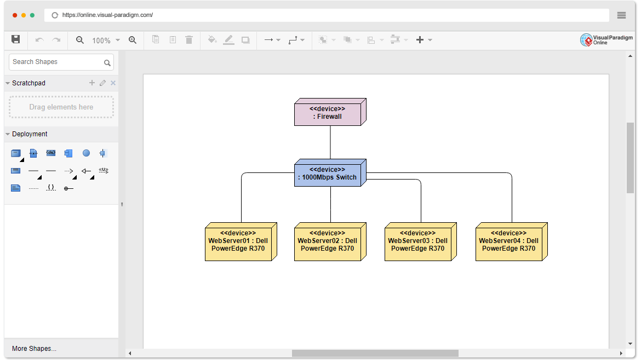Select the 1000Mbps Switch device node

[330, 173]
